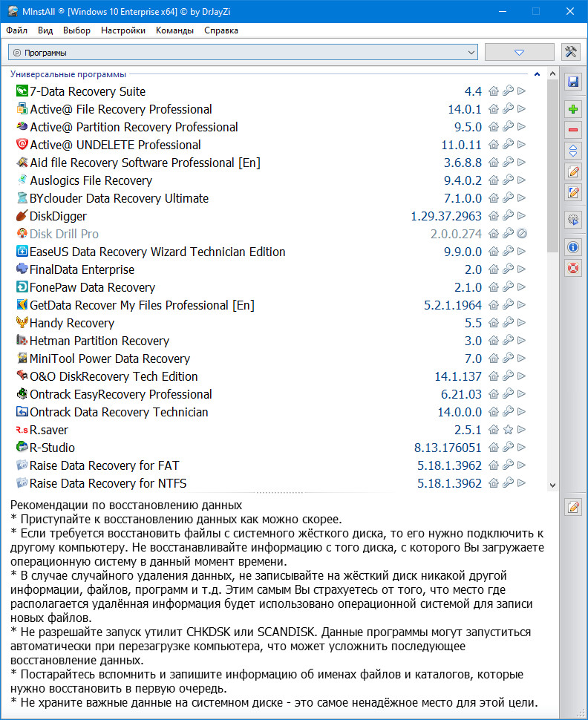Click the dotted splitter above the description
The width and height of the screenshot is (588, 720).
point(279,492)
